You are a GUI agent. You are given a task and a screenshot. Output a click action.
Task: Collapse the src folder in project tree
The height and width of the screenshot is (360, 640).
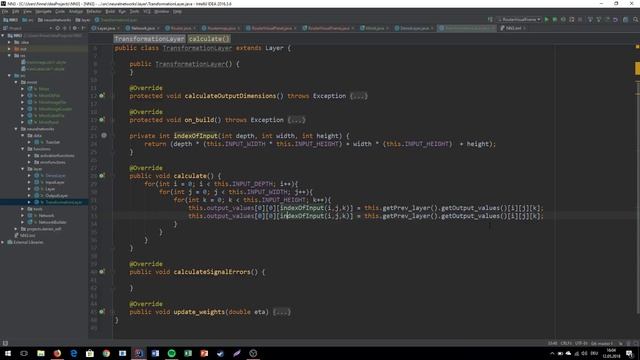[10, 76]
